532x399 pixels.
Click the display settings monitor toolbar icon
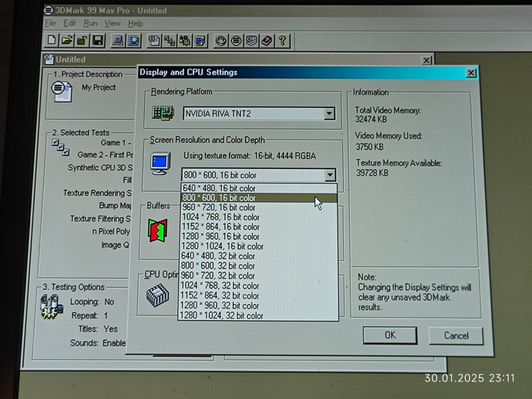click(x=200, y=41)
